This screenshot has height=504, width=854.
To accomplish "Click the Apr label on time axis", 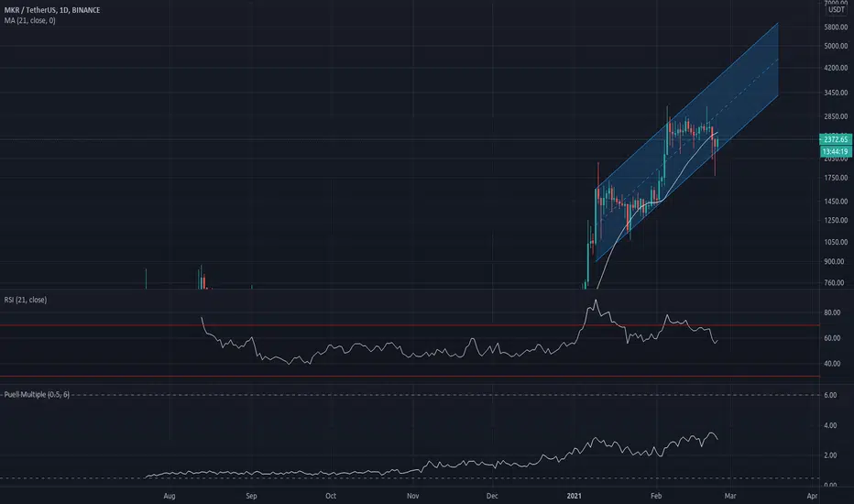I will [x=812, y=496].
